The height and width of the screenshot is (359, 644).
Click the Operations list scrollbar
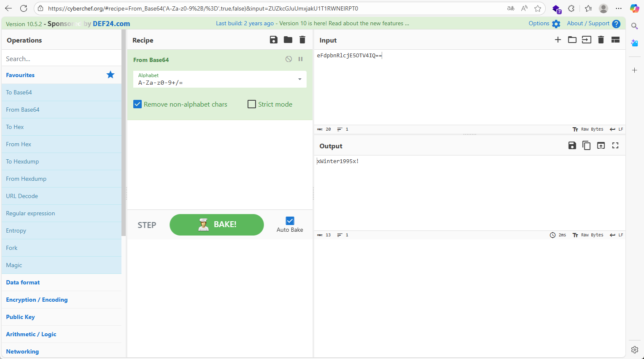124,133
